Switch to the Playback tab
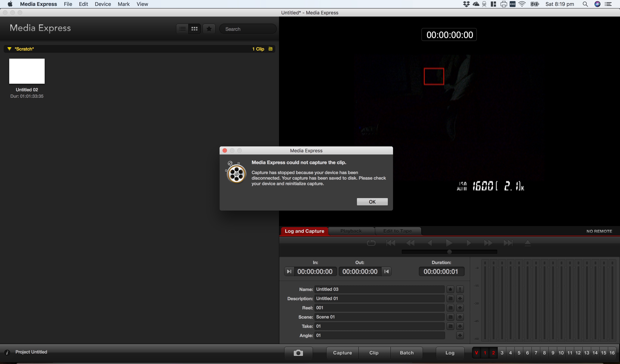620x364 pixels. point(351,231)
